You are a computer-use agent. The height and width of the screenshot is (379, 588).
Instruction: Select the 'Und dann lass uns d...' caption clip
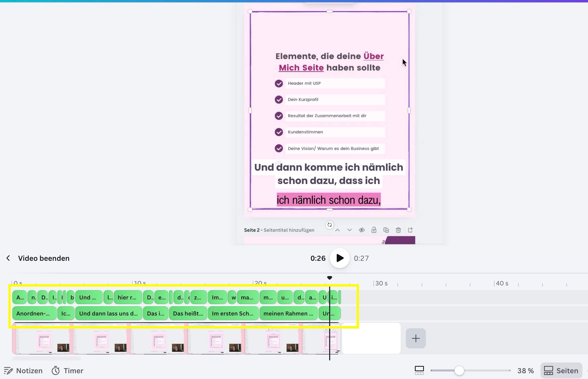(109, 313)
